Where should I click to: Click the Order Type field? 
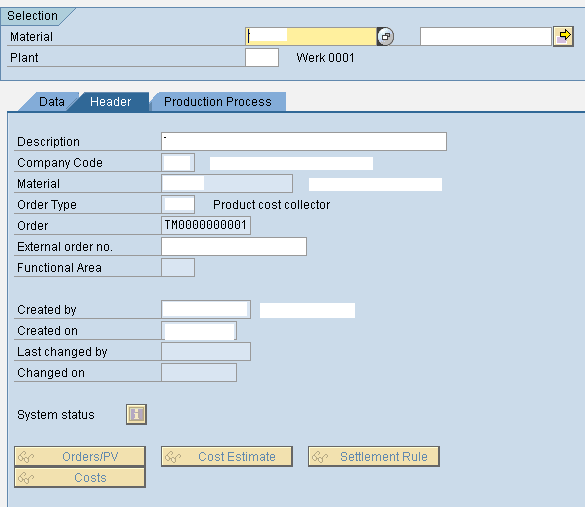pyautogui.click(x=178, y=204)
